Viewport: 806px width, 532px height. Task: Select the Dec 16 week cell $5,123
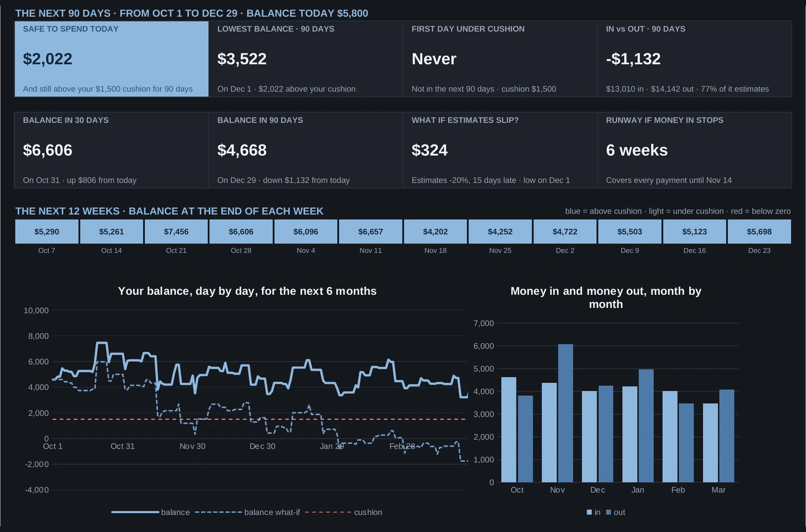[695, 232]
